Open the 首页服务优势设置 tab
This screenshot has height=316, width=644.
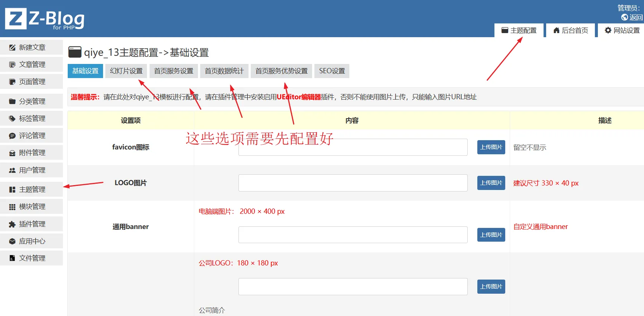[281, 71]
